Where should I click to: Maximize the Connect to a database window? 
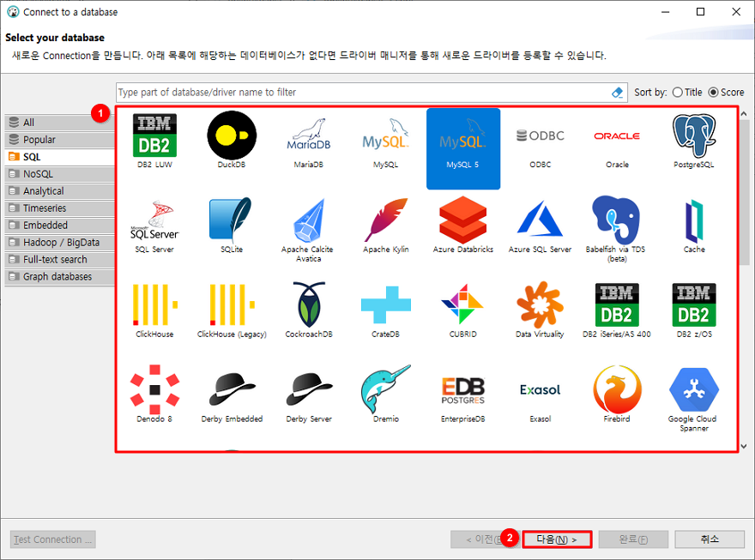701,12
